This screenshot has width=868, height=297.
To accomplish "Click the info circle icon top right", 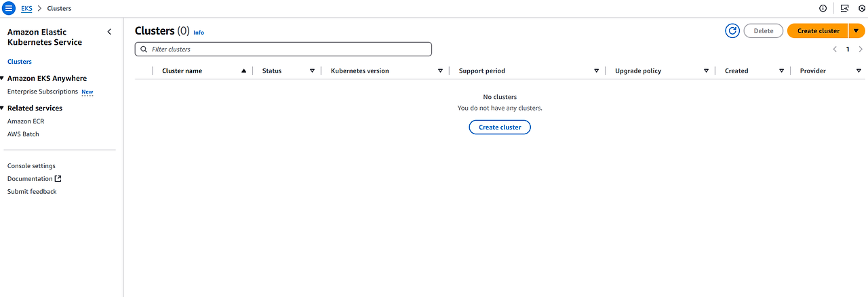I will click(823, 8).
